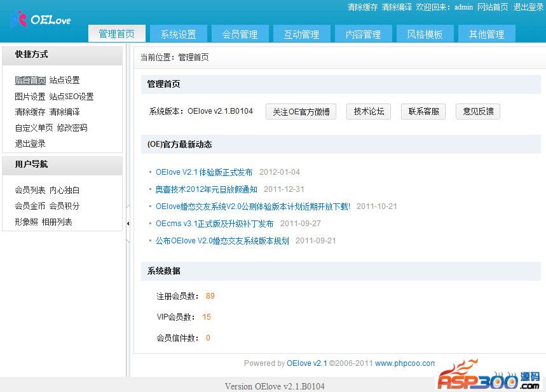Screen dimensions: 546x392
Task: Select 修改密码 in the sidebar
Action: click(x=72, y=128)
